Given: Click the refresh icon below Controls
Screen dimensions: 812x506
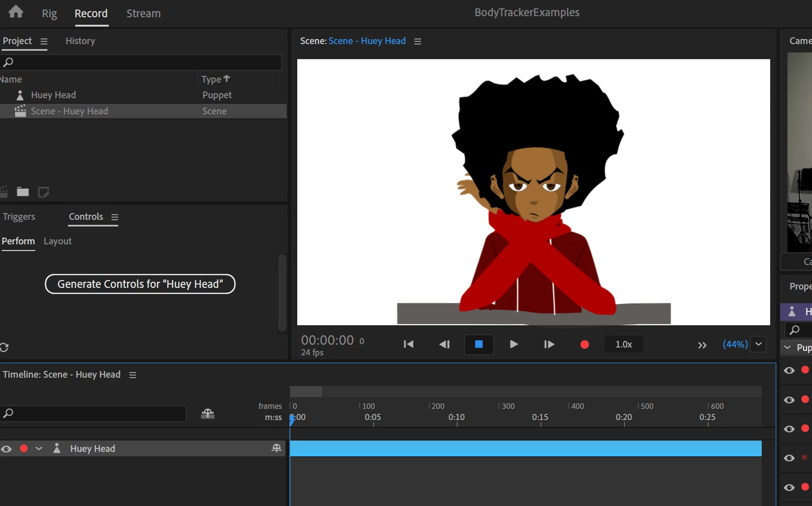Looking at the screenshot, I should click(4, 347).
